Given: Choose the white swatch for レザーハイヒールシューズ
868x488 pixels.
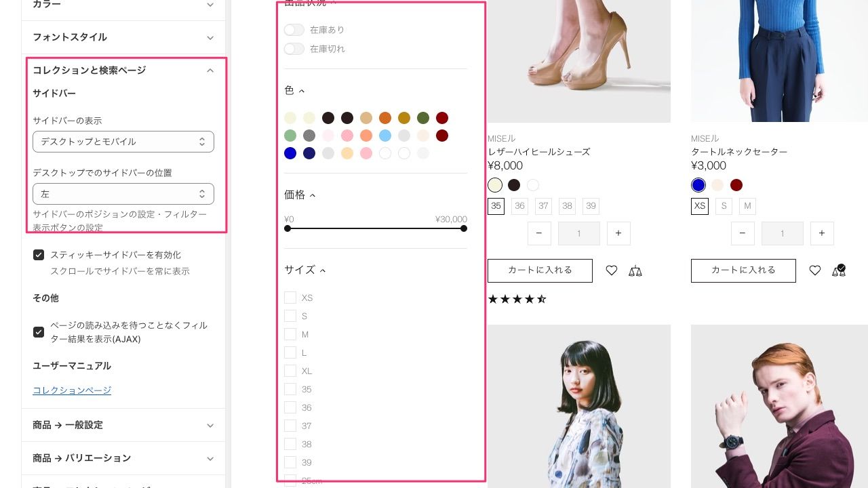Looking at the screenshot, I should (x=533, y=185).
